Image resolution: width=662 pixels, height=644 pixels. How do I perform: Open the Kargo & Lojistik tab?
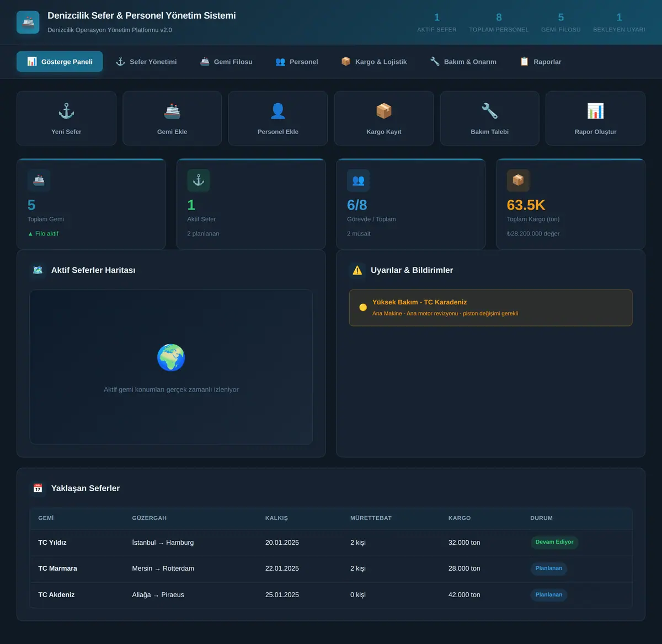coord(374,62)
